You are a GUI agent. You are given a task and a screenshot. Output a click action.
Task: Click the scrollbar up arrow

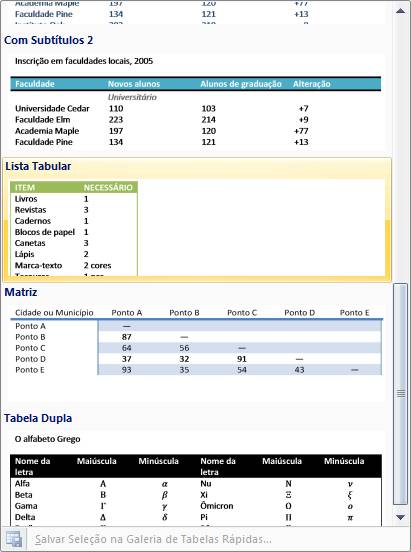tap(400, 11)
